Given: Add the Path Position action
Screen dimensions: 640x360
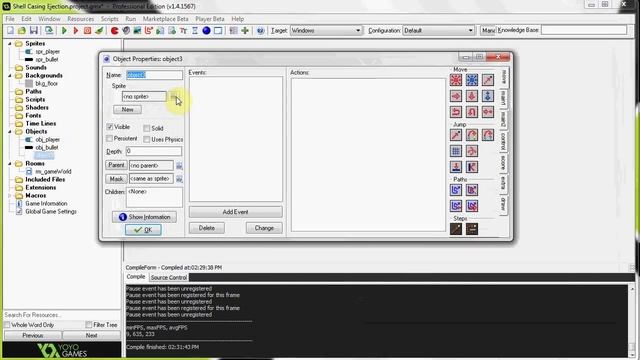Looking at the screenshot, I should click(x=456, y=206).
